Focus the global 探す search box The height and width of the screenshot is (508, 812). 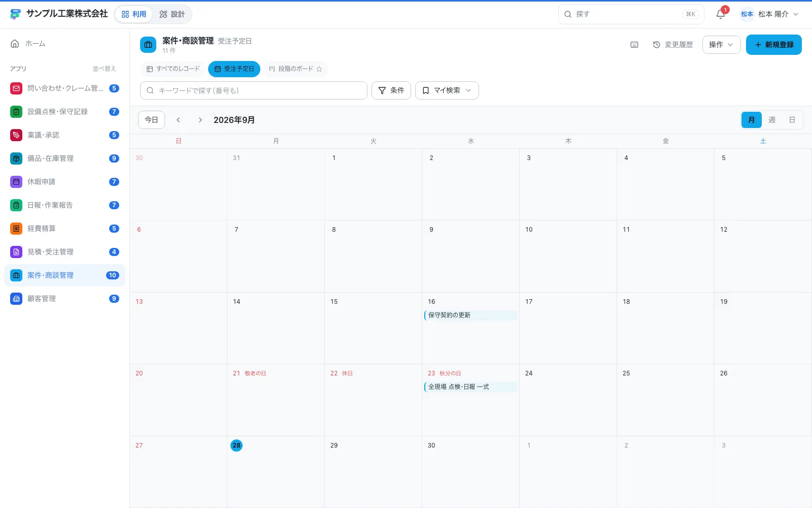(x=631, y=14)
